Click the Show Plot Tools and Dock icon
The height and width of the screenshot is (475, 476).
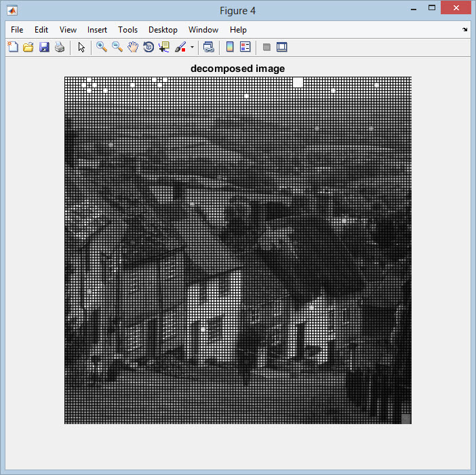click(281, 47)
